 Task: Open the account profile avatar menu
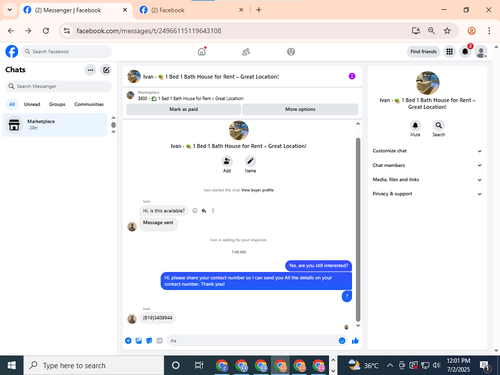[x=481, y=52]
